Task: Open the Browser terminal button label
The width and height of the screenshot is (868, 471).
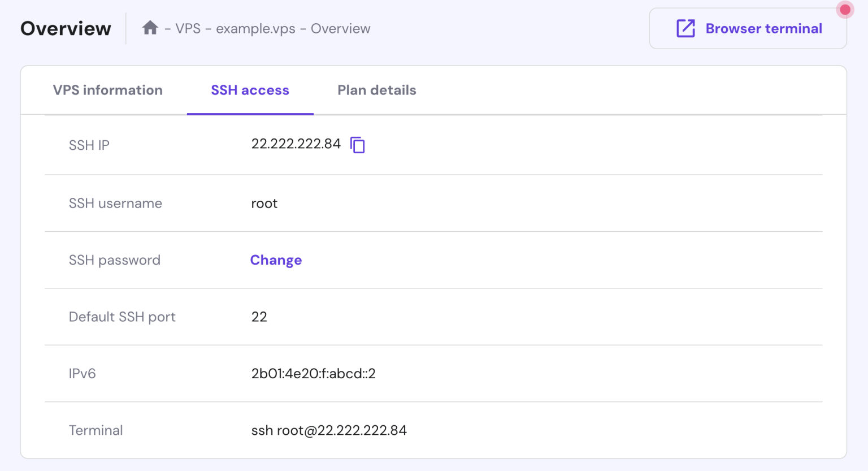Action: tap(763, 28)
